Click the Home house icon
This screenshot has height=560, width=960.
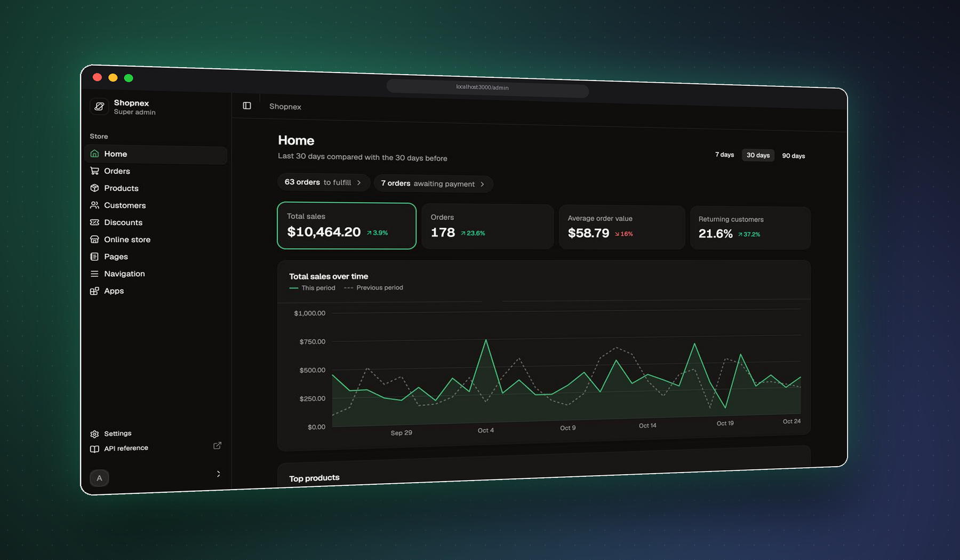pos(94,154)
